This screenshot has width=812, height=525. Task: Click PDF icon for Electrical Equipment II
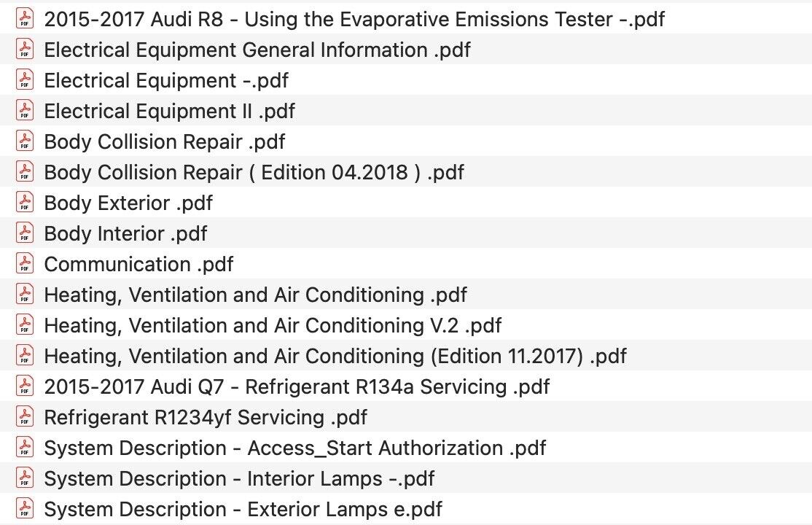[25, 111]
